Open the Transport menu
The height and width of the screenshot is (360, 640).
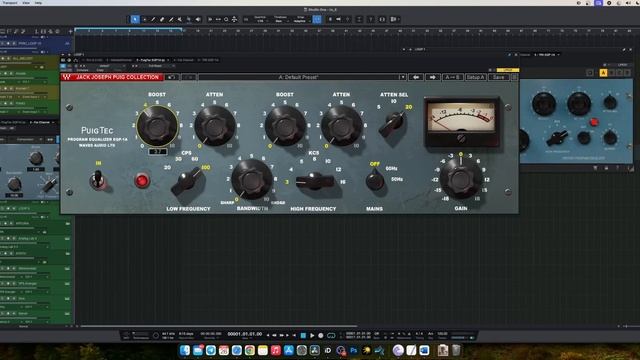(10, 2)
